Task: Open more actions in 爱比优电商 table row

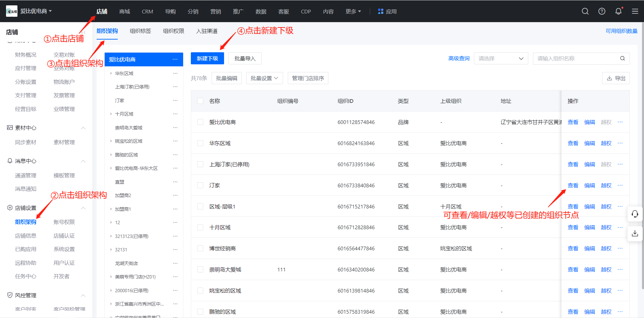Action: click(x=620, y=122)
